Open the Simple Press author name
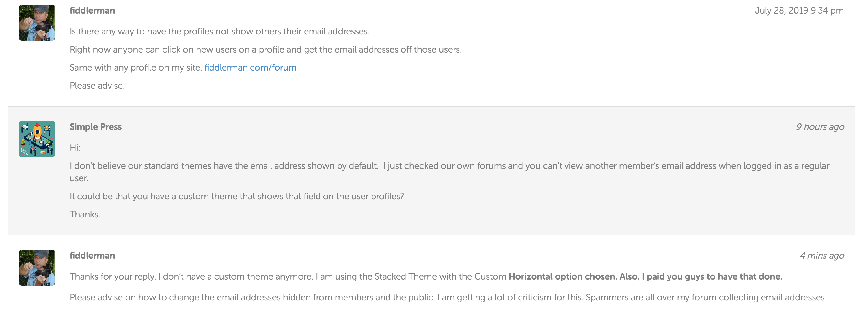 tap(96, 127)
